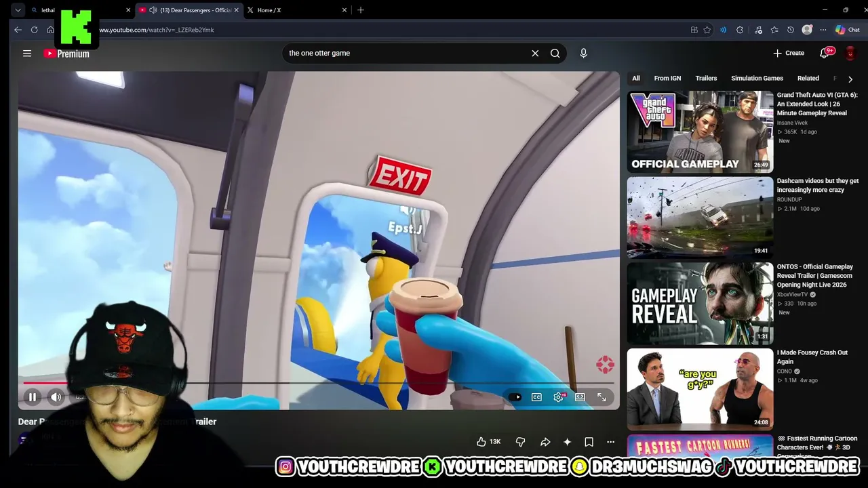Screen dimensions: 868x488
Task: Open the CONO channel name
Action: (785, 371)
